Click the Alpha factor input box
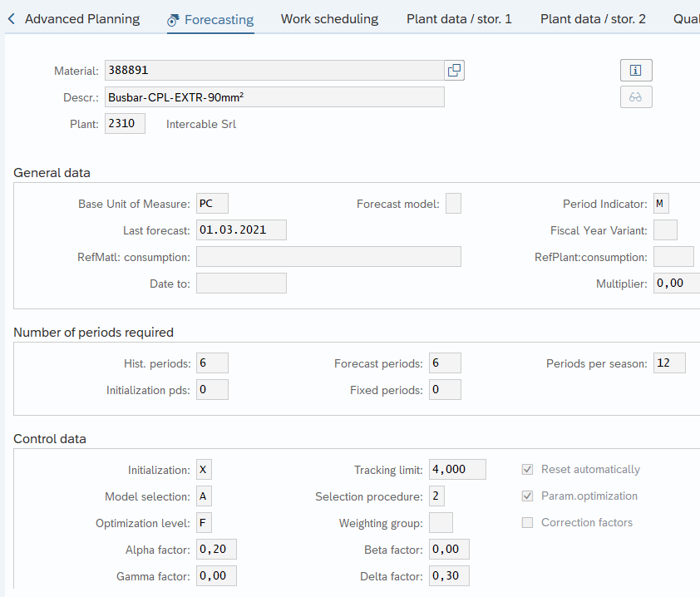Screen dimensions: 700x597 tap(216, 550)
